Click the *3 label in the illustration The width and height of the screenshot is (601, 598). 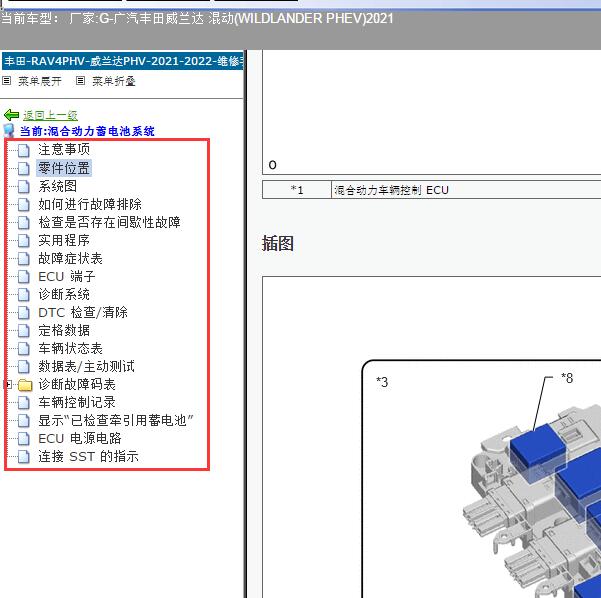(x=382, y=382)
